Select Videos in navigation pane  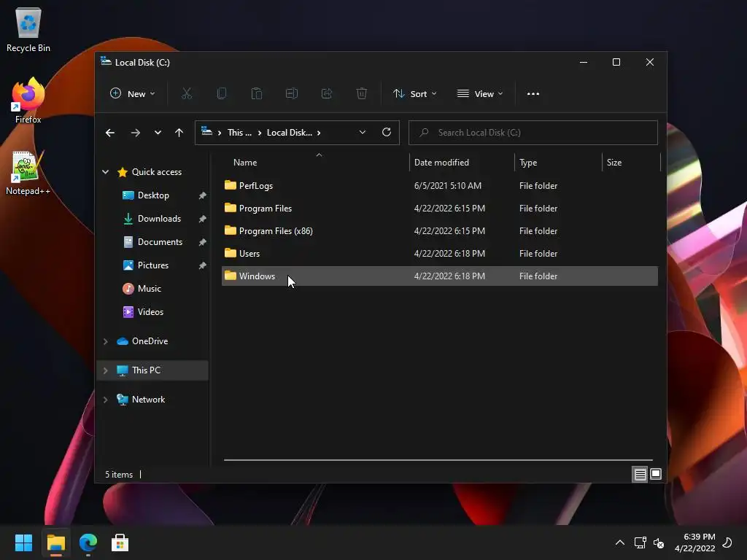click(150, 312)
